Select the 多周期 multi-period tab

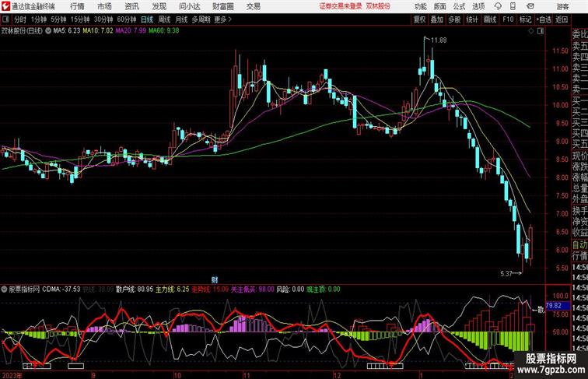201,19
